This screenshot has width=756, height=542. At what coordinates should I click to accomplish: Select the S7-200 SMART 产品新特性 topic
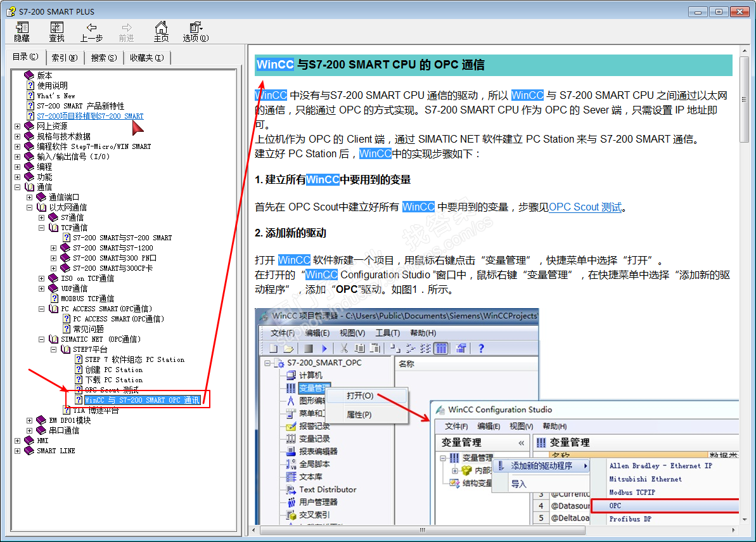click(x=80, y=106)
